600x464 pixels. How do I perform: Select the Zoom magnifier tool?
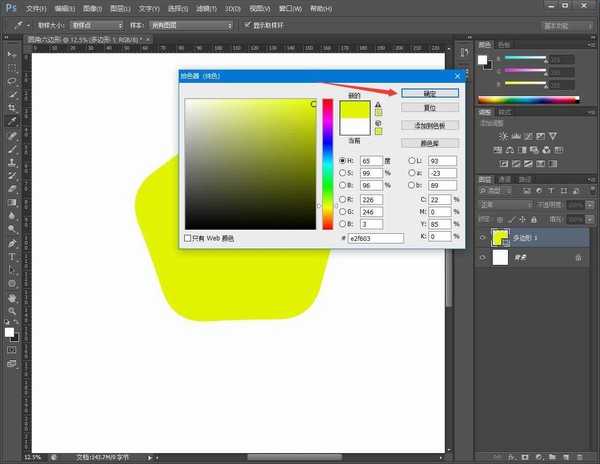click(x=11, y=310)
